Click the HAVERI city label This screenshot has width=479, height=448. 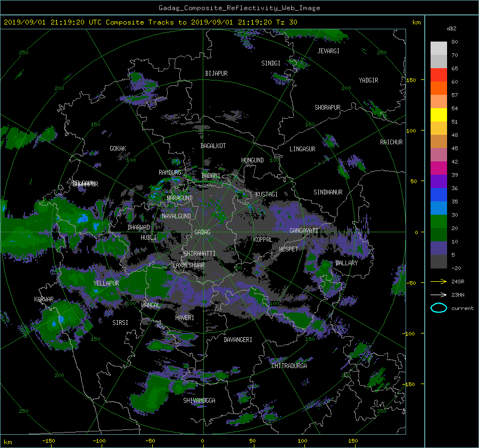coord(185,318)
